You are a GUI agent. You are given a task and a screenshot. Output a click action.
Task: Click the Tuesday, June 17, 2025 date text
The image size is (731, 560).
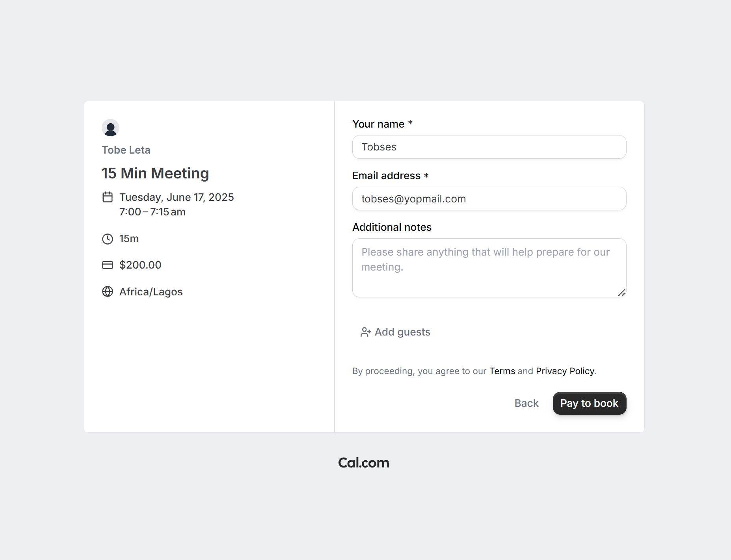click(177, 197)
